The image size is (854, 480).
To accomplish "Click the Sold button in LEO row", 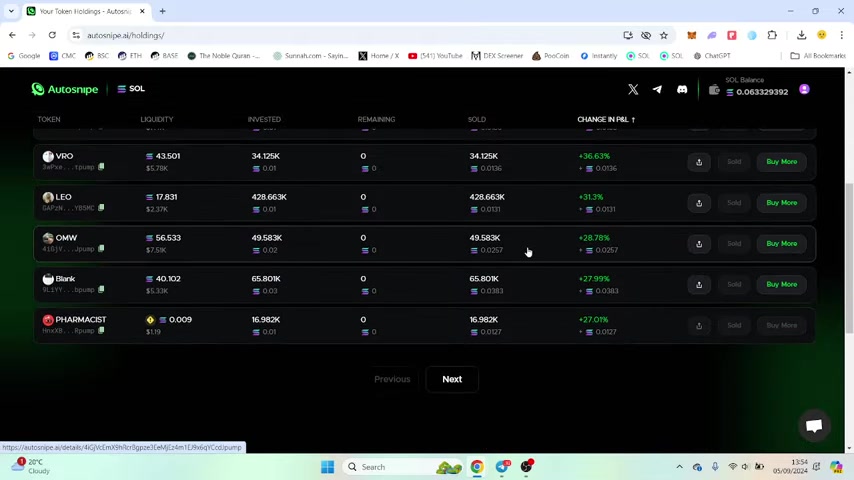I will (x=734, y=203).
